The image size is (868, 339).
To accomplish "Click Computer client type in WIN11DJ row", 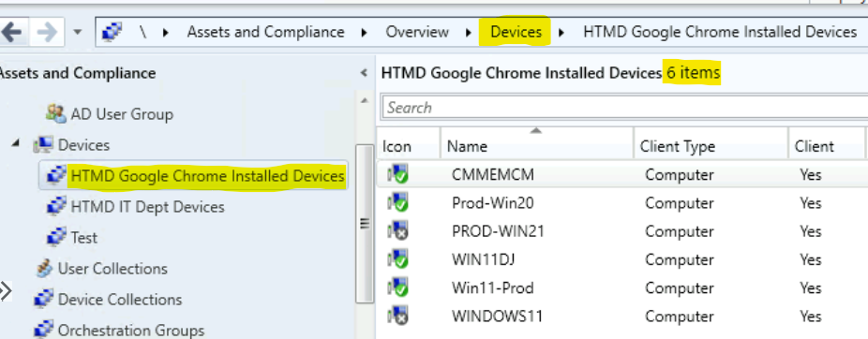I will (680, 259).
